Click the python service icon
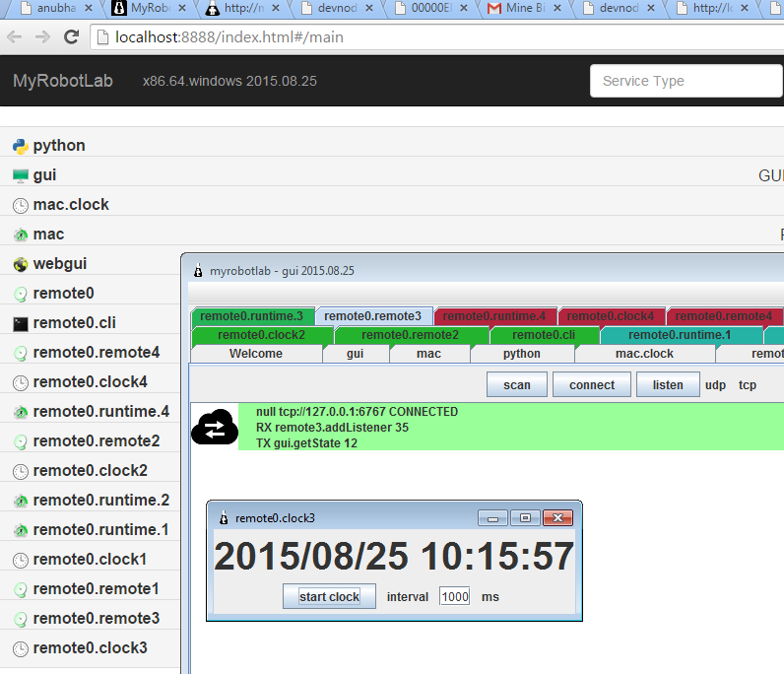The width and height of the screenshot is (784, 674). [21, 146]
